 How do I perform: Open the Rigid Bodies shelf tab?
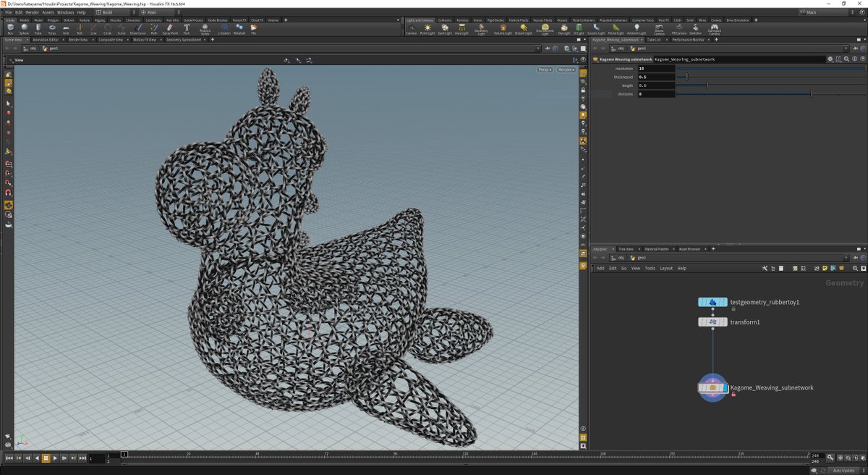pos(495,20)
